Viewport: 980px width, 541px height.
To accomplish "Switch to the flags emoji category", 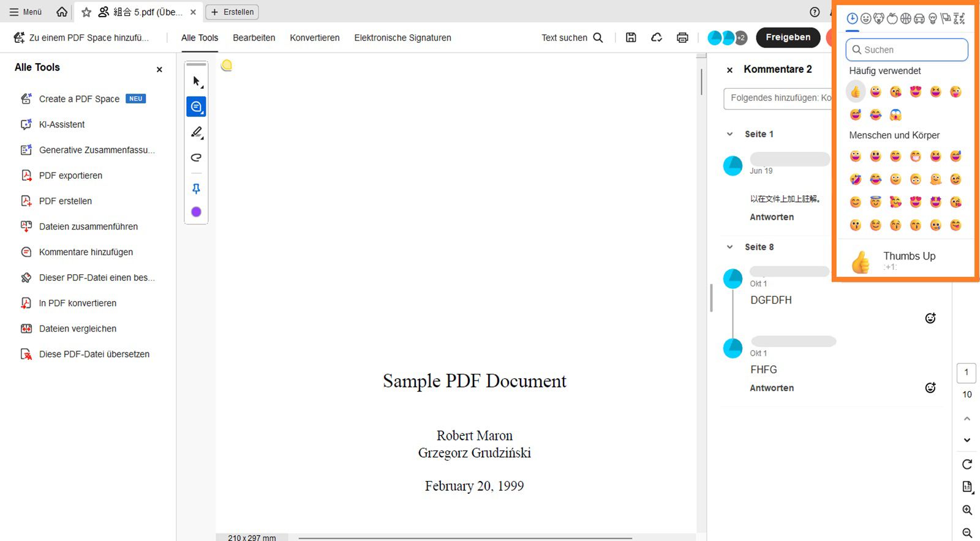I will coord(946,18).
